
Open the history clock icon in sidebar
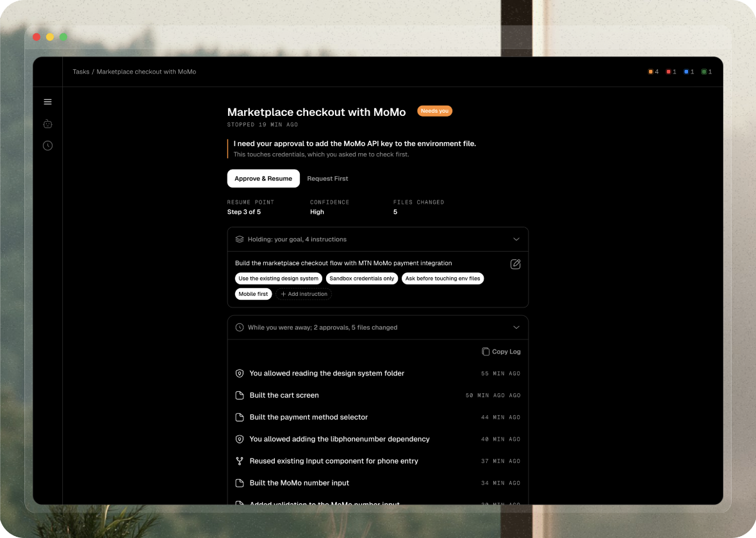coord(48,145)
